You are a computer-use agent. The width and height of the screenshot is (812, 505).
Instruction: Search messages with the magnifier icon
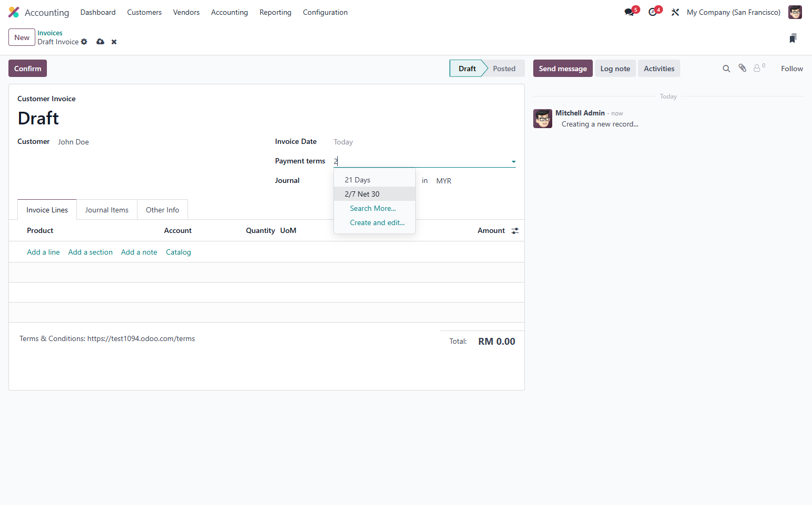point(726,69)
